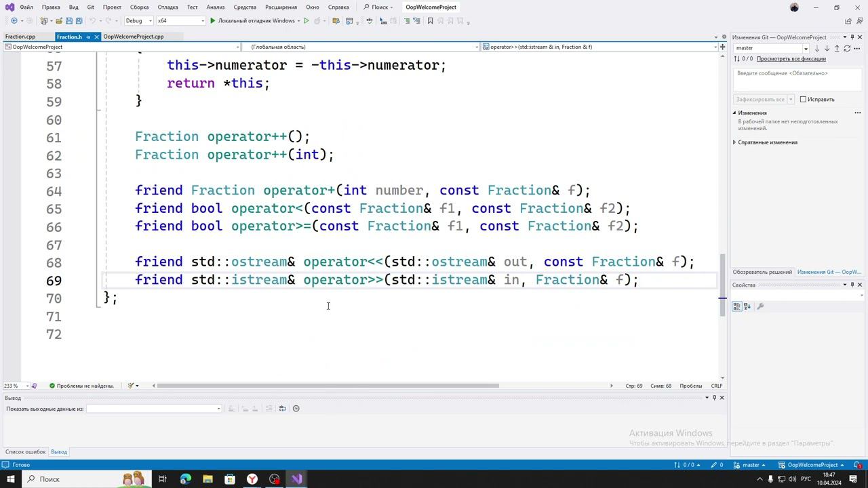
Task: Save all files with the double-floppy toolbar icon
Action: (x=79, y=21)
